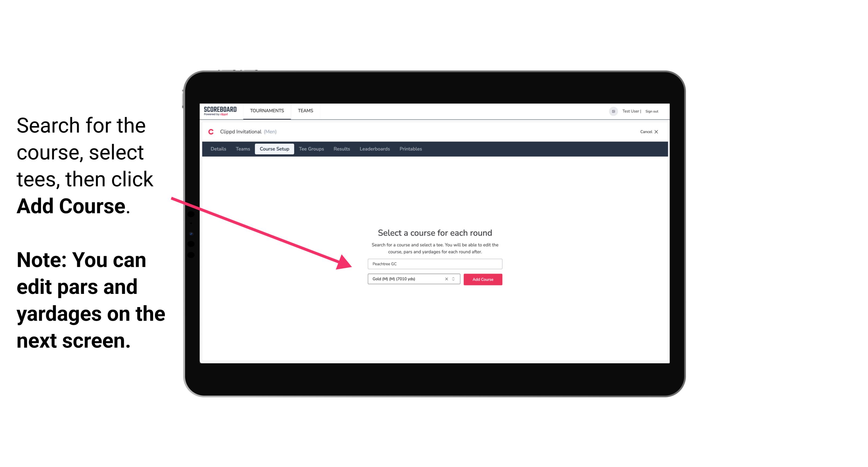Click the Add Course button

(482, 279)
